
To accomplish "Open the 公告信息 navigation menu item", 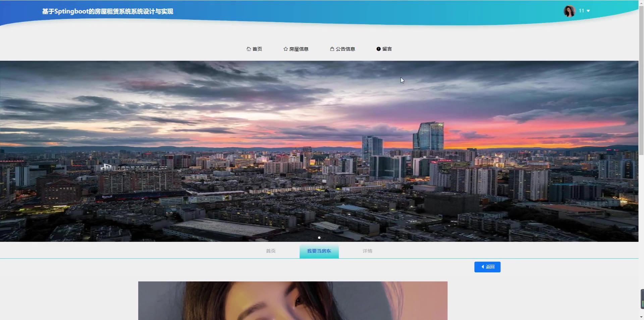I will pos(342,49).
